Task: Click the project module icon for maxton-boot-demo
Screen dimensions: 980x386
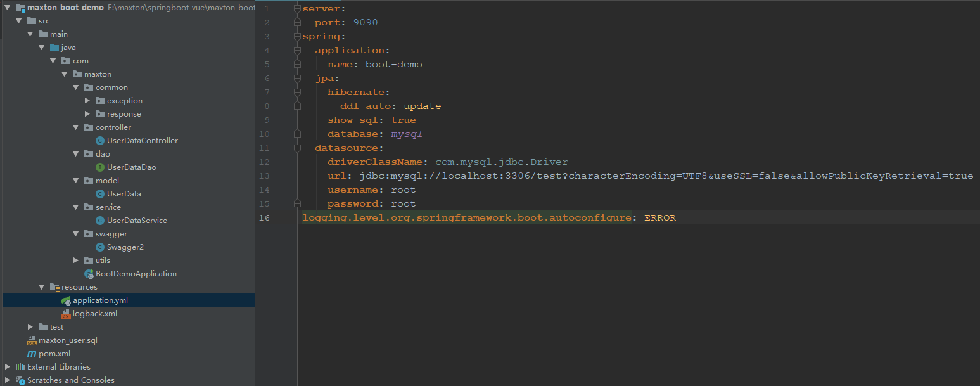Action: click(20, 8)
